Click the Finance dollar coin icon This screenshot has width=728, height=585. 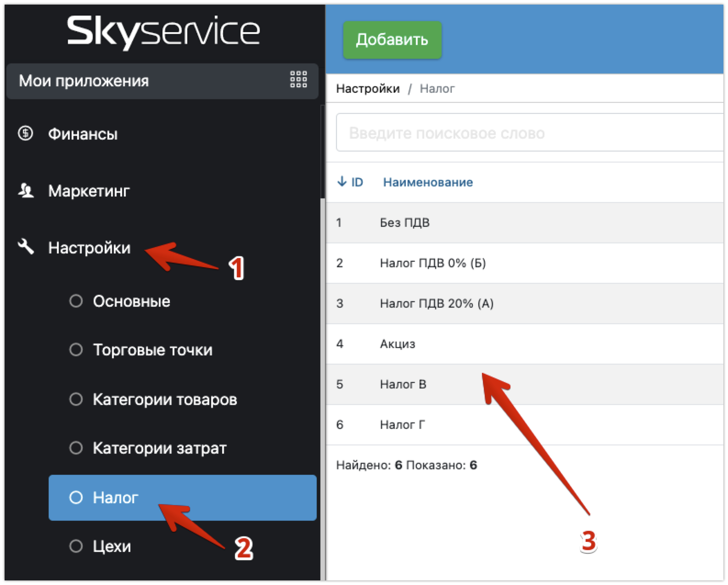(25, 134)
